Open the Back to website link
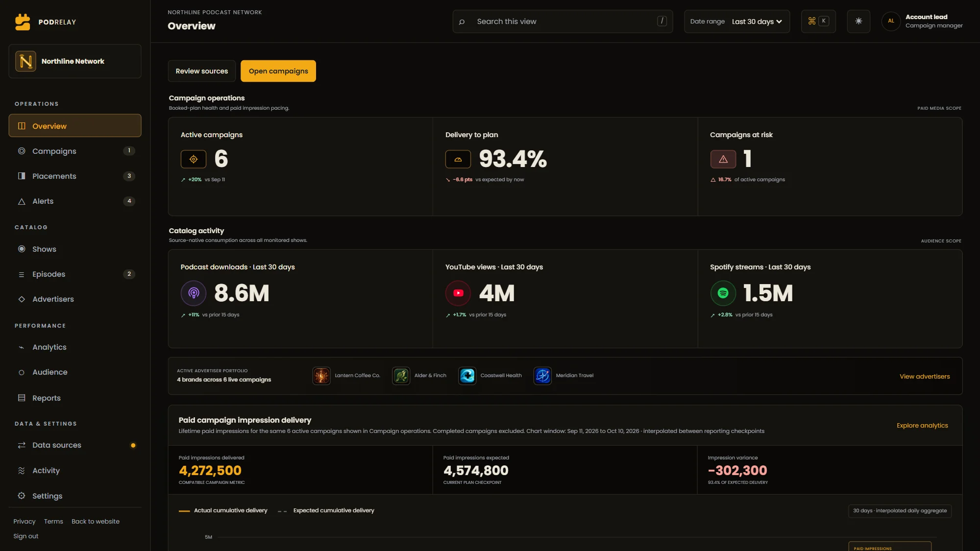The height and width of the screenshot is (551, 980). point(96,522)
